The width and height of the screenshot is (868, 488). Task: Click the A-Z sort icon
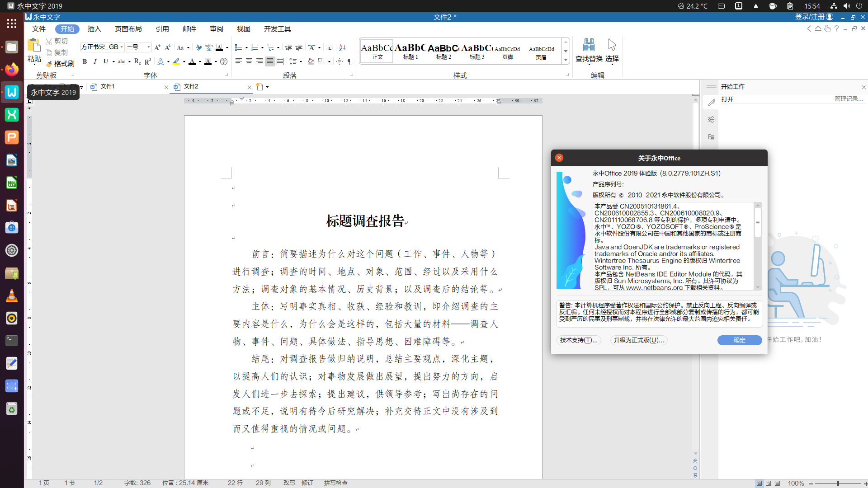pyautogui.click(x=342, y=47)
